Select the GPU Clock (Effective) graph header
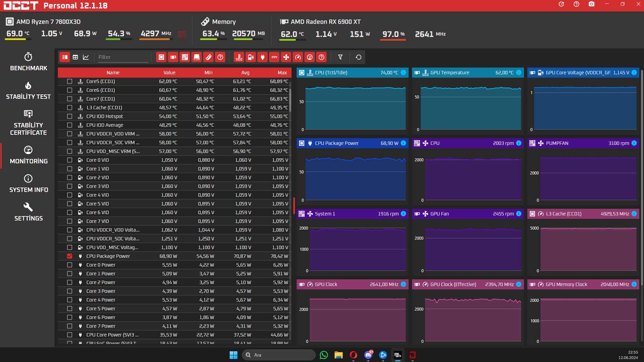 (468, 284)
